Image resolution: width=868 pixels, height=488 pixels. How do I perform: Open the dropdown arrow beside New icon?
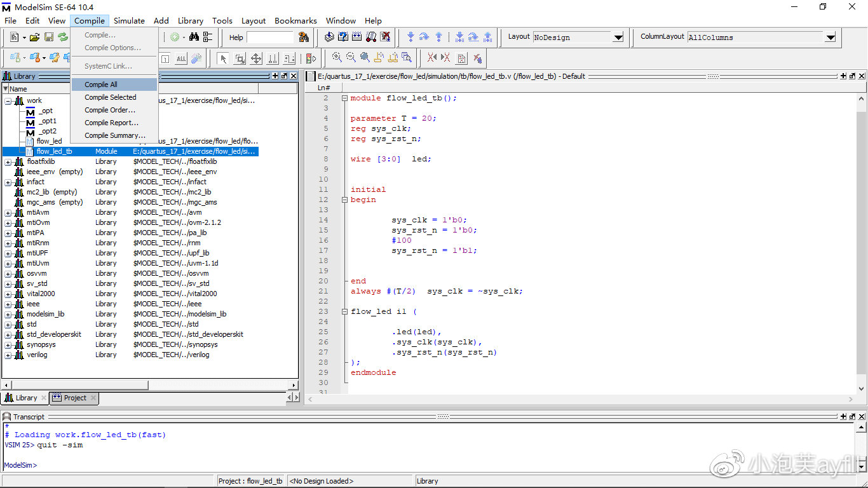(24, 37)
